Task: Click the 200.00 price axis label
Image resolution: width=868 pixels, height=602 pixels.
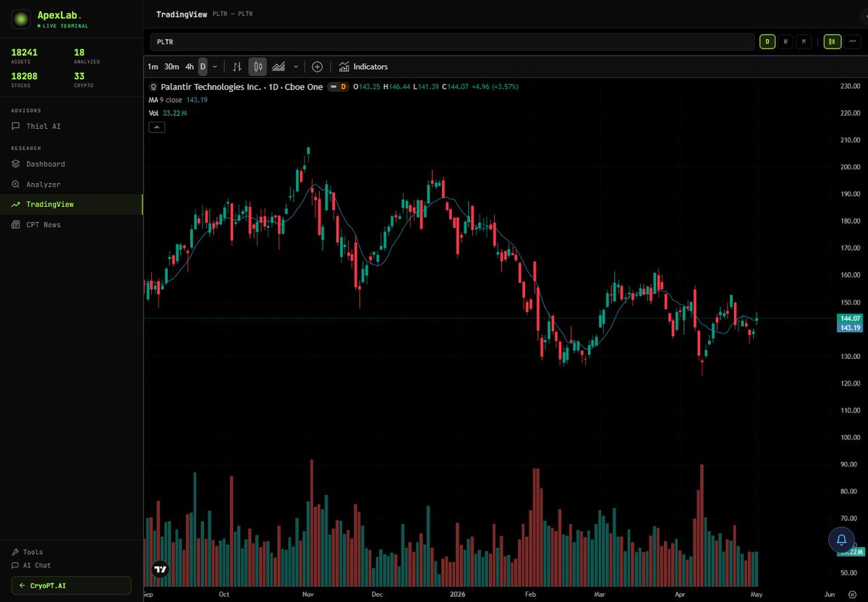Action: 849,167
